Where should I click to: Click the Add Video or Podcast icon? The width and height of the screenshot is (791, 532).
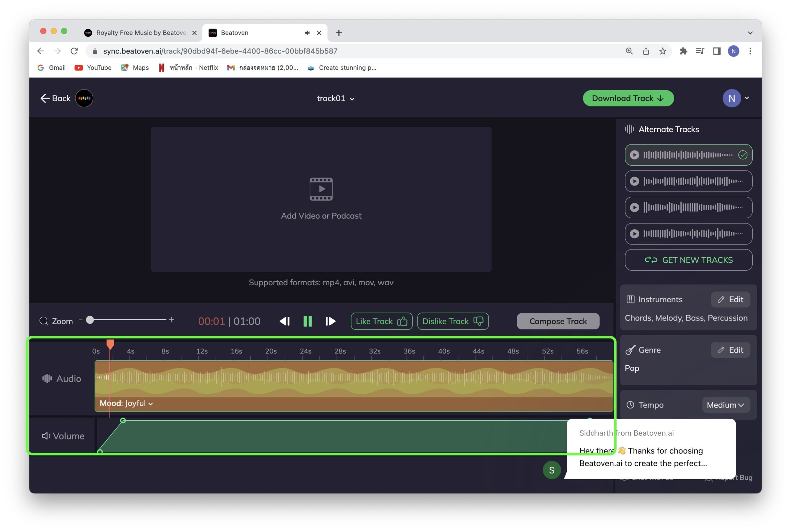click(321, 189)
